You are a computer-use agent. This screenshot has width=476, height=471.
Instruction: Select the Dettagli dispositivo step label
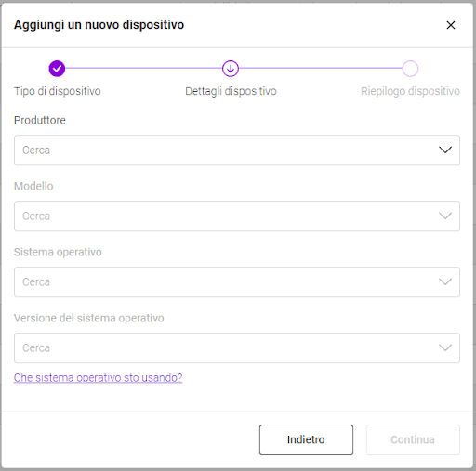[231, 91]
